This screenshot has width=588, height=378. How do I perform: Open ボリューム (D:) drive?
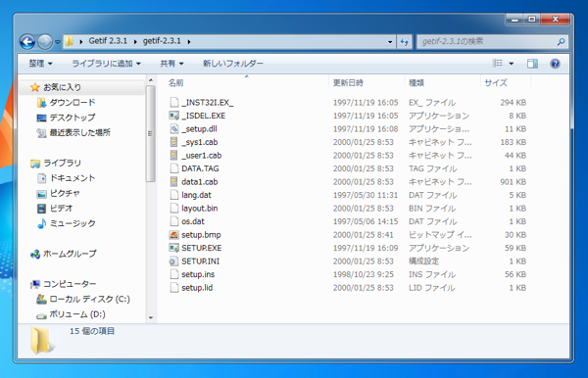click(77, 314)
